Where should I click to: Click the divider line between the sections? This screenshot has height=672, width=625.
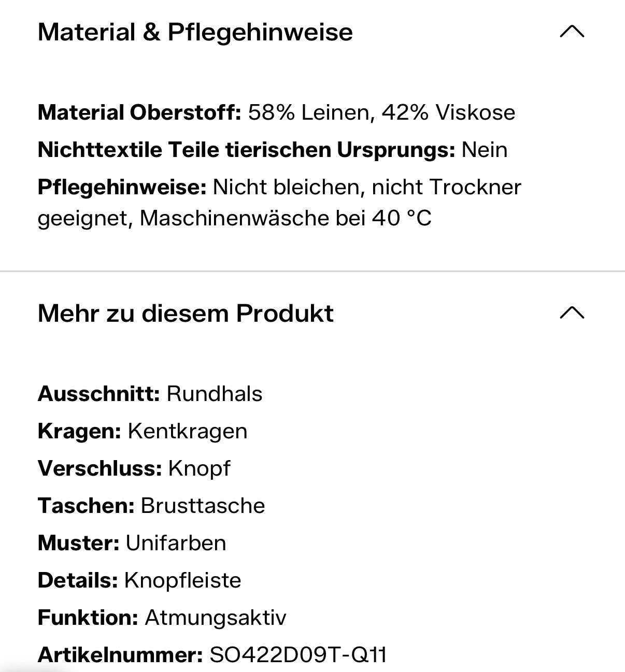[x=312, y=271]
